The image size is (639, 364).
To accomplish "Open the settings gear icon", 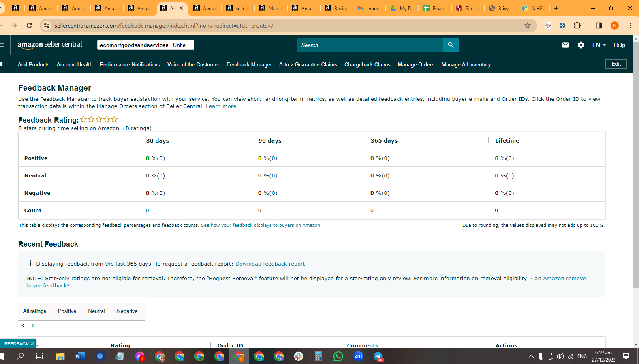I will point(581,45).
